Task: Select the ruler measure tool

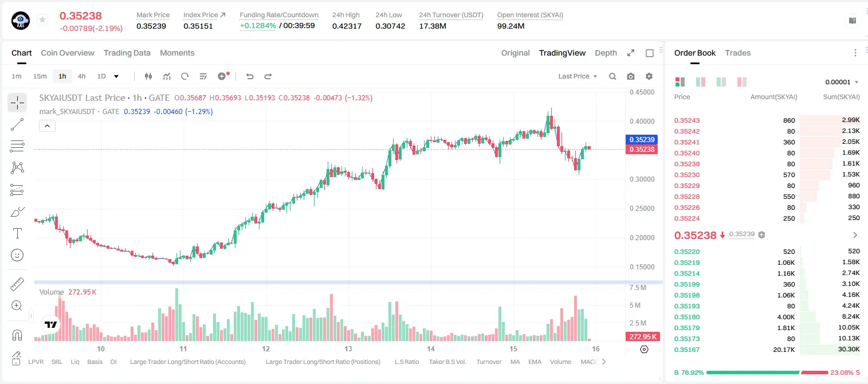Action: point(17,284)
